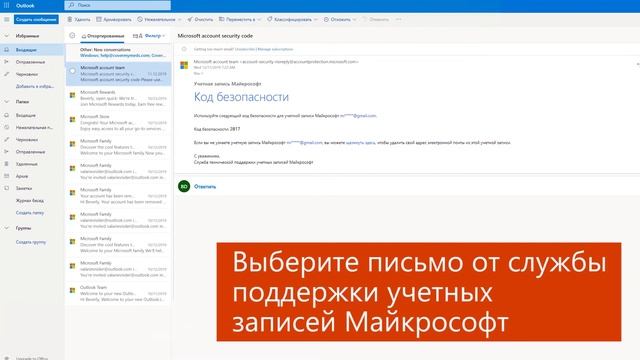Click the щелкнуть здесь link

pyautogui.click(x=360, y=143)
